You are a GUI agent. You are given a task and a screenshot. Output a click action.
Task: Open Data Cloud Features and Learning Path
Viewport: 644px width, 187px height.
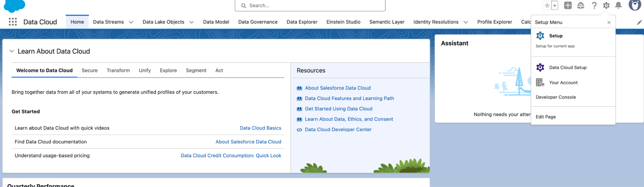click(349, 99)
